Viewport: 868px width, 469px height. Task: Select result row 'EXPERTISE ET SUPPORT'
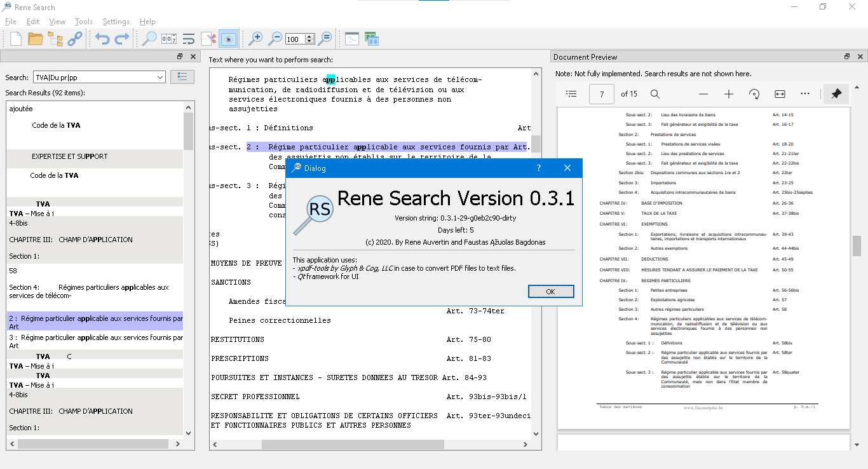click(95, 159)
